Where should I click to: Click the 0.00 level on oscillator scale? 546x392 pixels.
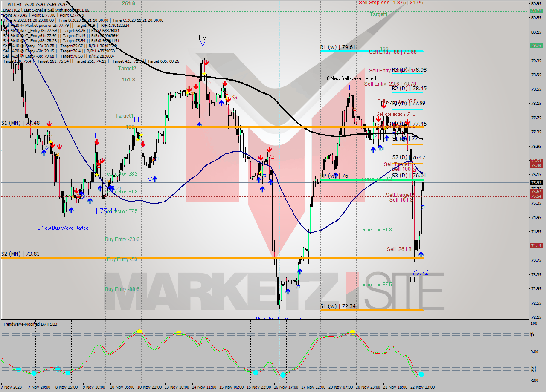click(535, 352)
